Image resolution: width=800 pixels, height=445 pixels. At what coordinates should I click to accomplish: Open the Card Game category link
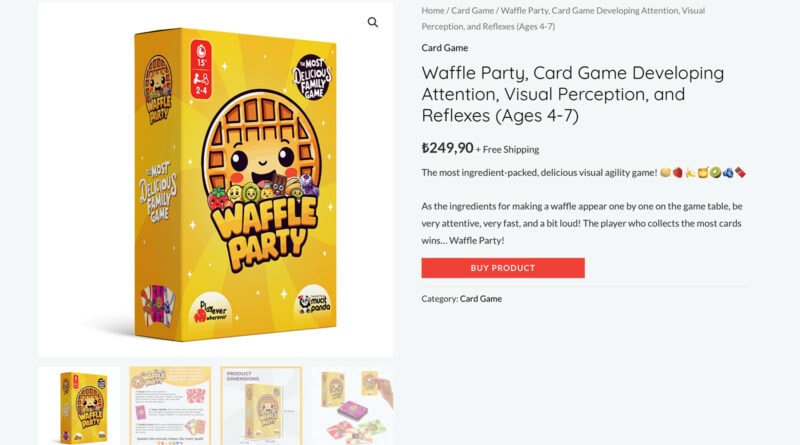click(x=481, y=299)
